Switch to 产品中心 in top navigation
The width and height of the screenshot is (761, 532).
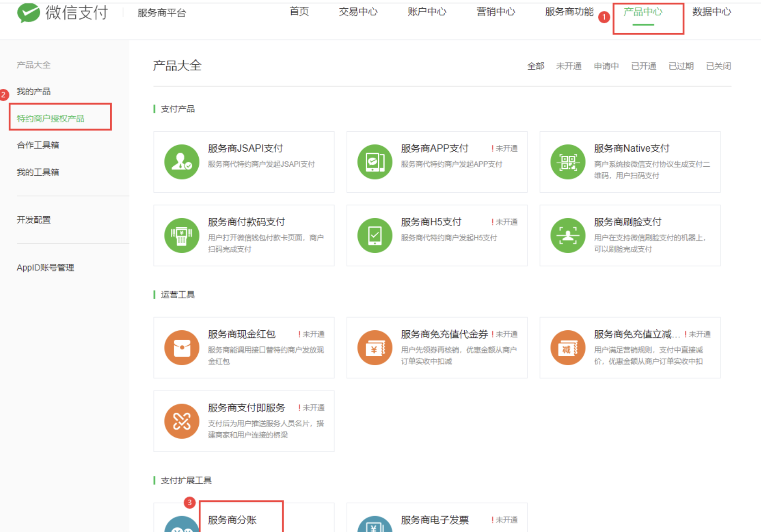[643, 12]
